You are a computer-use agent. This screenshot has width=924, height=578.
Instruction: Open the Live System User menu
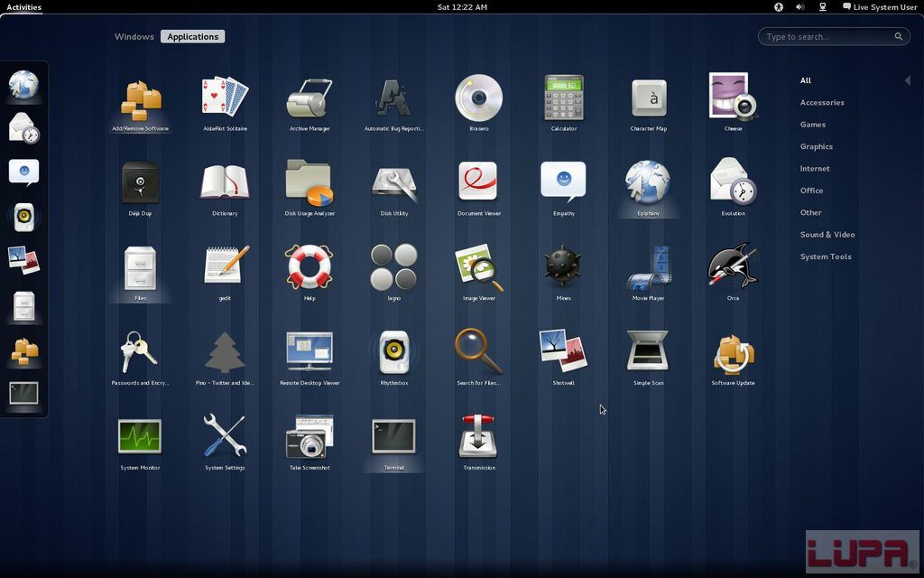[880, 7]
